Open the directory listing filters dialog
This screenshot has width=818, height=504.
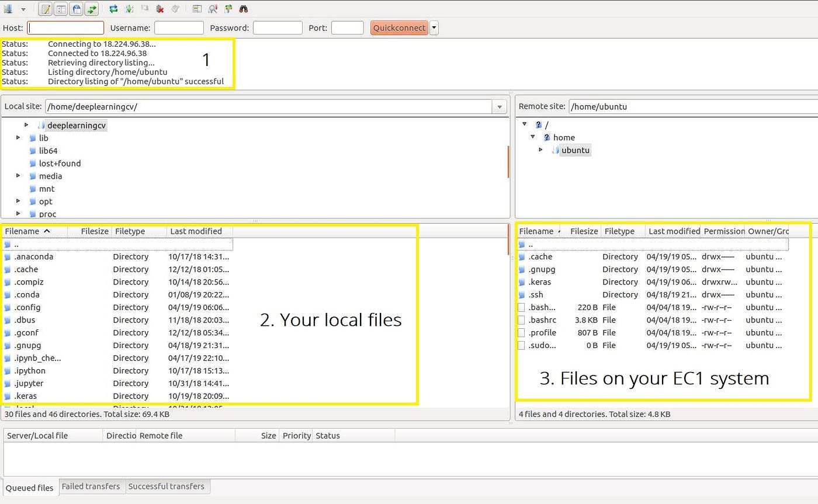point(197,8)
